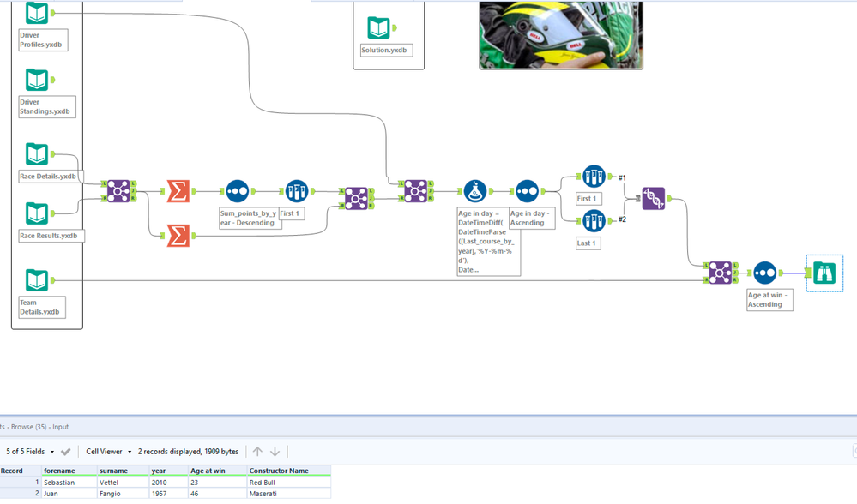Click the Age at win column header
857x504 pixels.
point(218,471)
